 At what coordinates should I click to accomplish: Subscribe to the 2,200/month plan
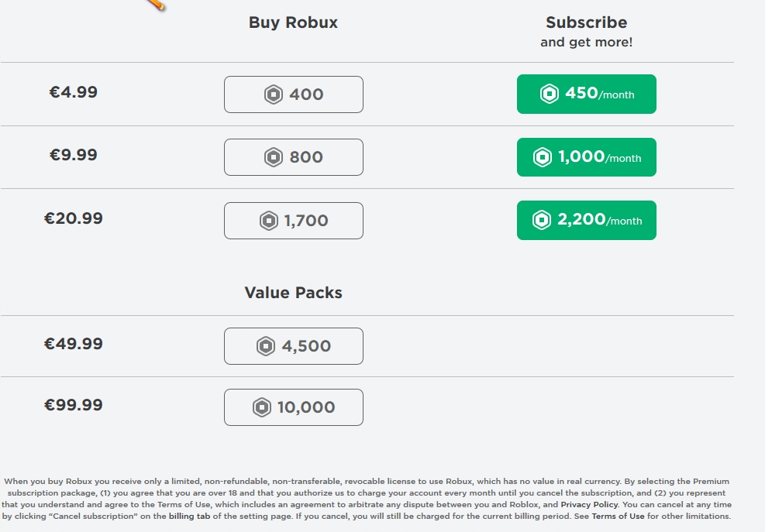click(586, 220)
